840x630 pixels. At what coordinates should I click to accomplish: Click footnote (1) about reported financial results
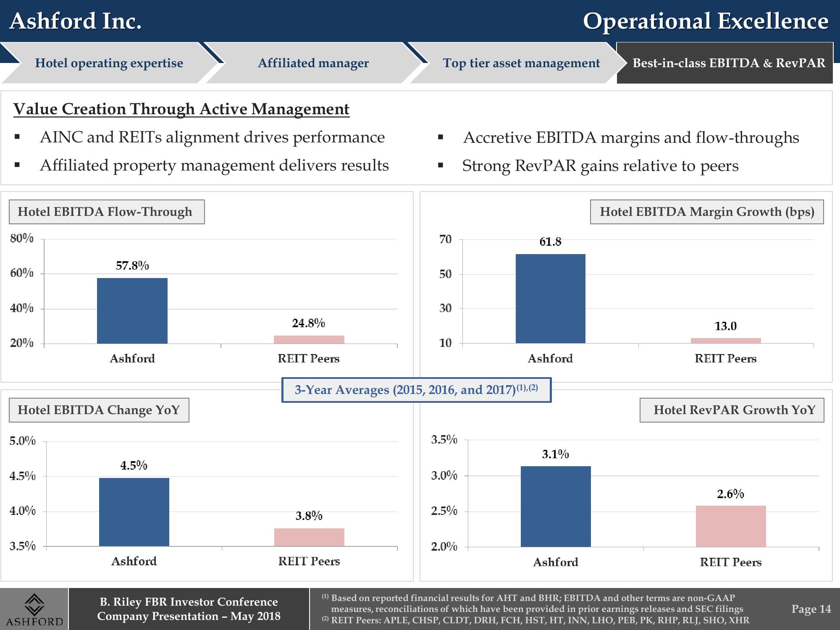coord(533,604)
